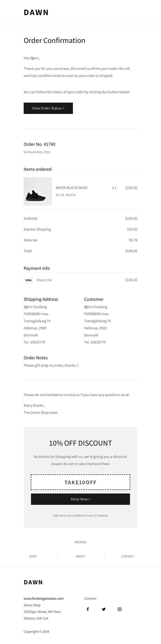Open the Twitter social icon
This screenshot has height=644, width=161.
pos(103,609)
